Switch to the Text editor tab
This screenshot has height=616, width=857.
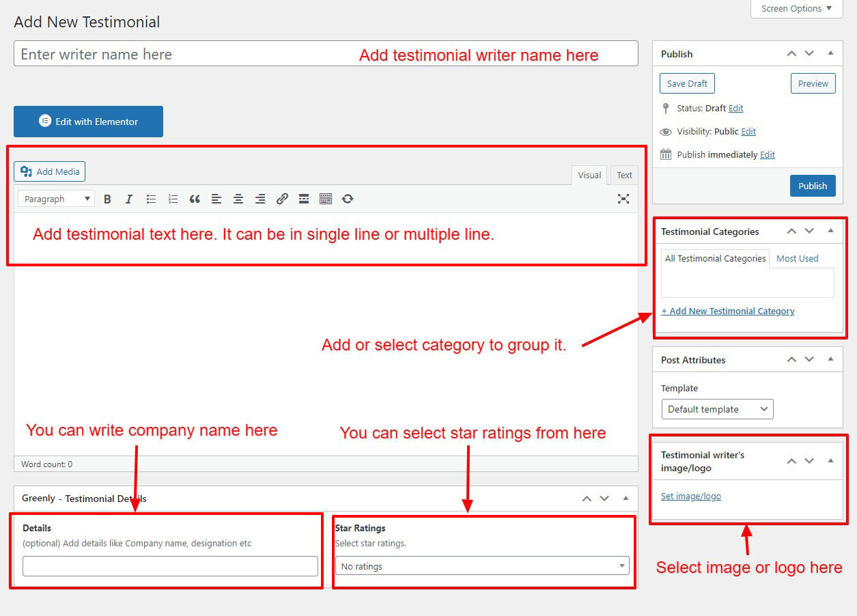[624, 176]
